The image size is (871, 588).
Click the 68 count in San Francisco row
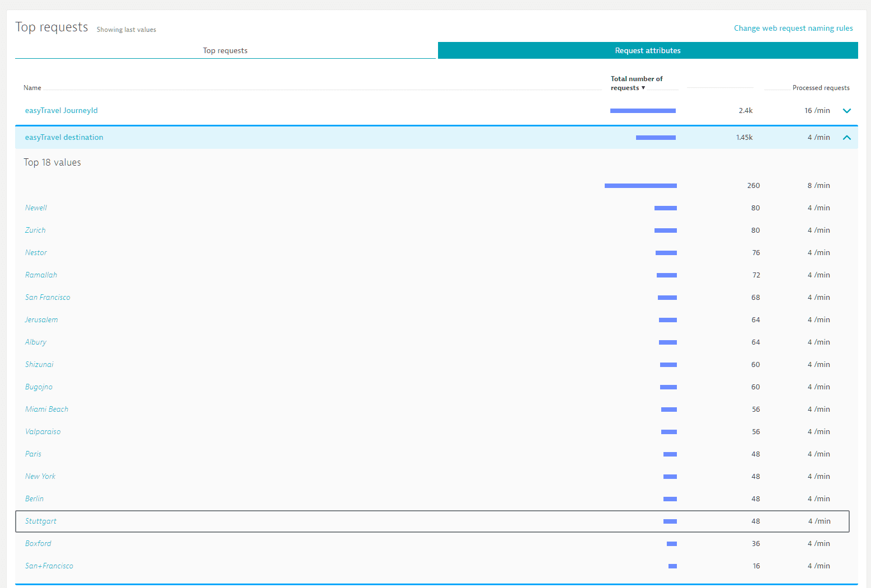pos(756,298)
